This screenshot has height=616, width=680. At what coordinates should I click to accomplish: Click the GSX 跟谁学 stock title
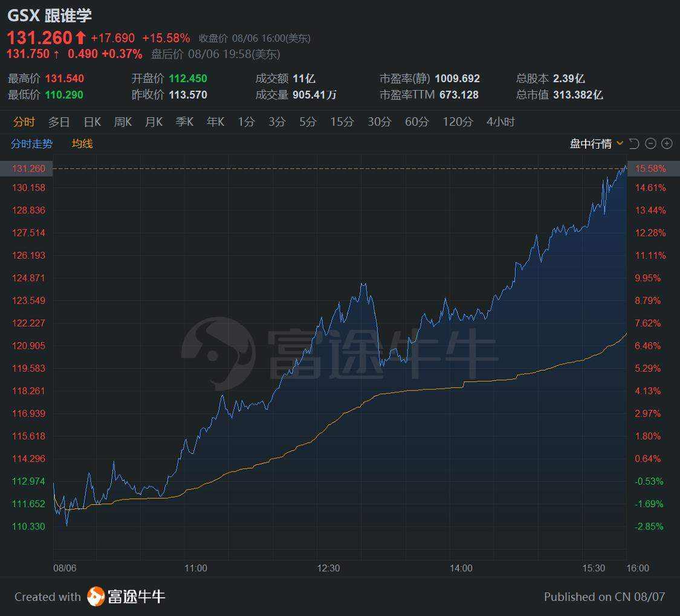point(50,16)
